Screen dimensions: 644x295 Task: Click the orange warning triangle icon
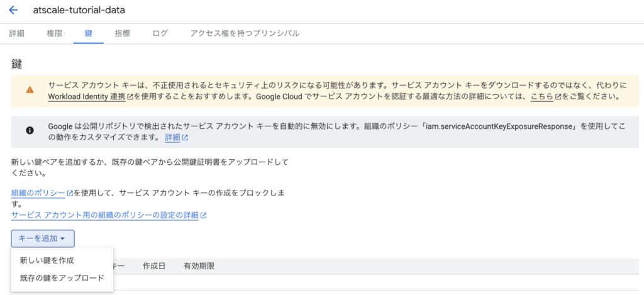[x=30, y=90]
